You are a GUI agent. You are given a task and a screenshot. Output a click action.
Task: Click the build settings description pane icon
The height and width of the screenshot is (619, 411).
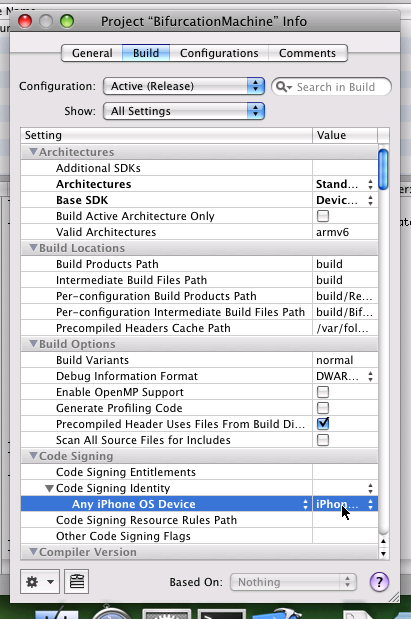(77, 581)
